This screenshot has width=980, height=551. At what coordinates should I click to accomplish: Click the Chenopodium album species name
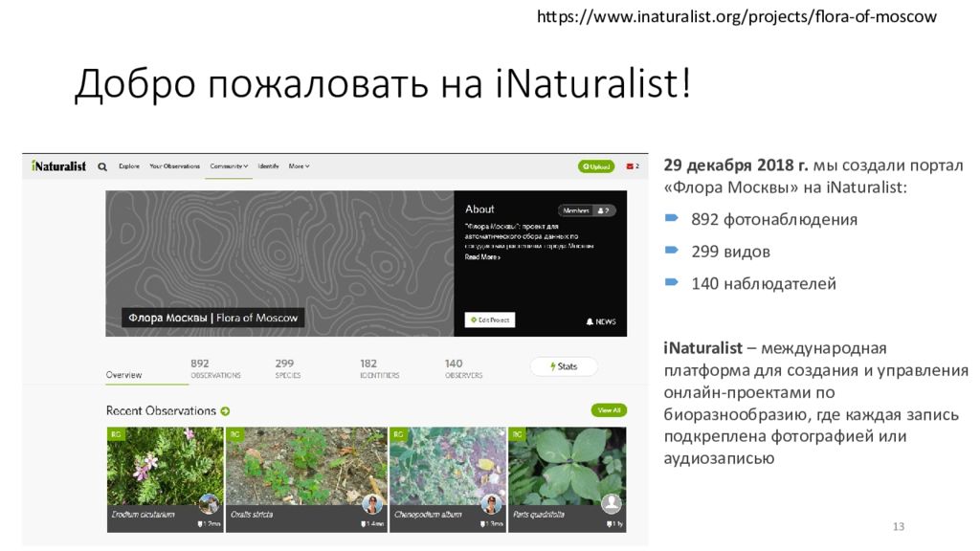click(x=428, y=515)
